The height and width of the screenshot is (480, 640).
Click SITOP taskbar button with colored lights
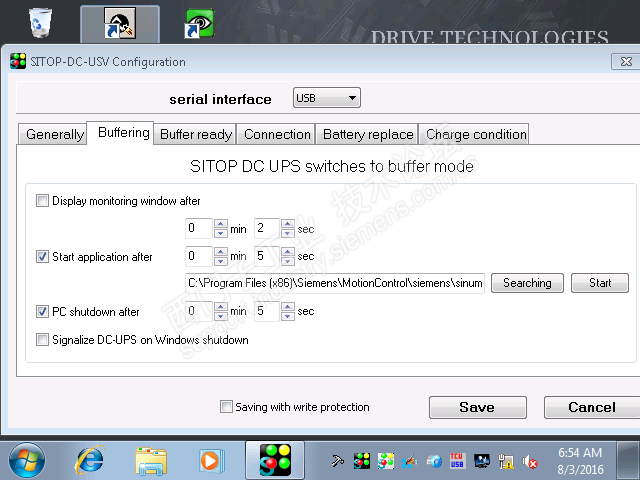point(275,460)
